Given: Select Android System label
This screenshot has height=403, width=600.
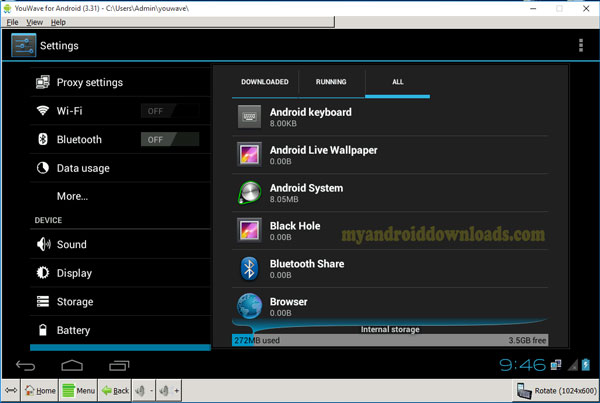Looking at the screenshot, I should click(x=306, y=188).
